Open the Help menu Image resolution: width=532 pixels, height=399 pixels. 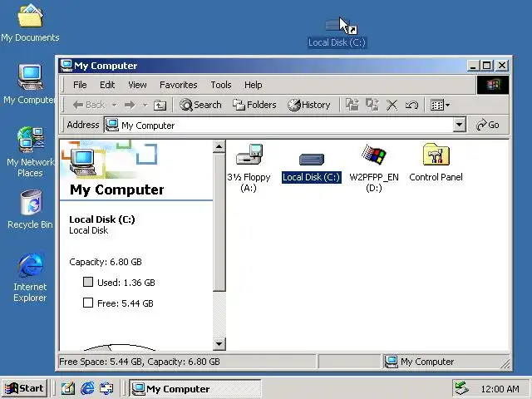point(253,85)
